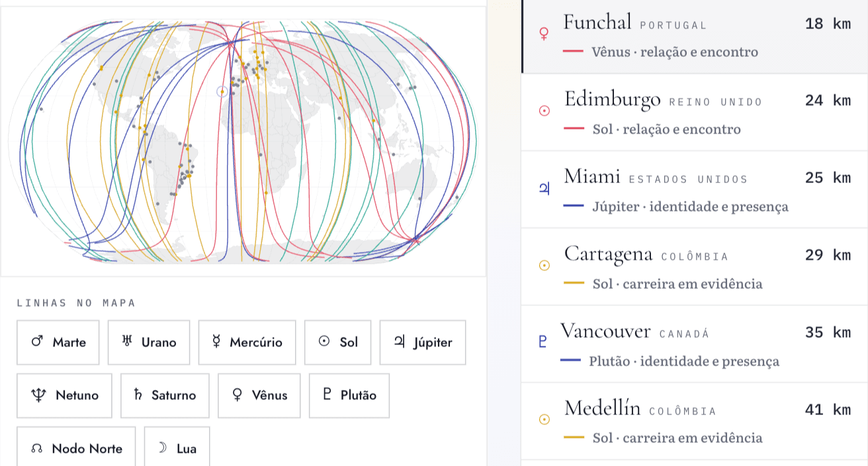
Task: Open the Miami city name
Action: tap(592, 176)
